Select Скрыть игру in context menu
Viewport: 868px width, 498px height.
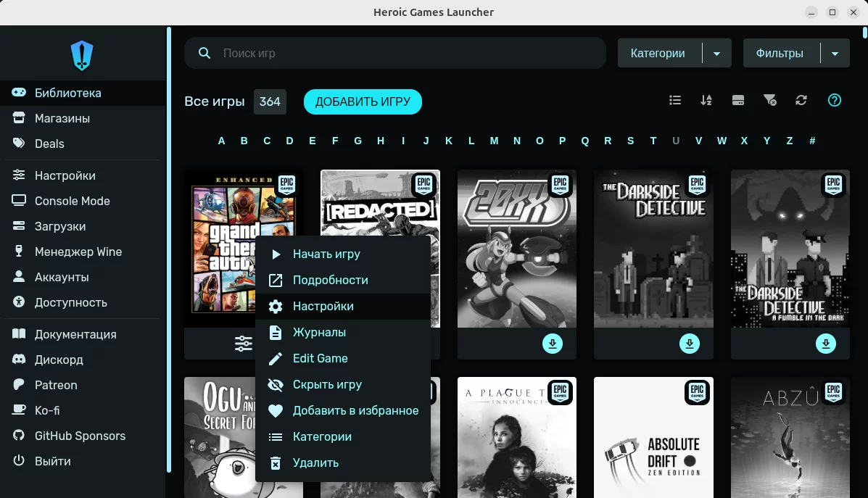pos(343,384)
